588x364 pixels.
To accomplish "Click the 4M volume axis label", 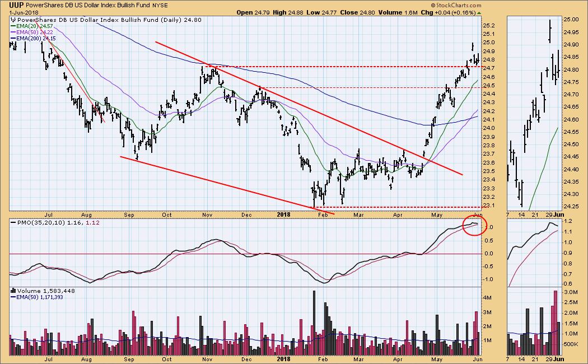I will (487, 298).
